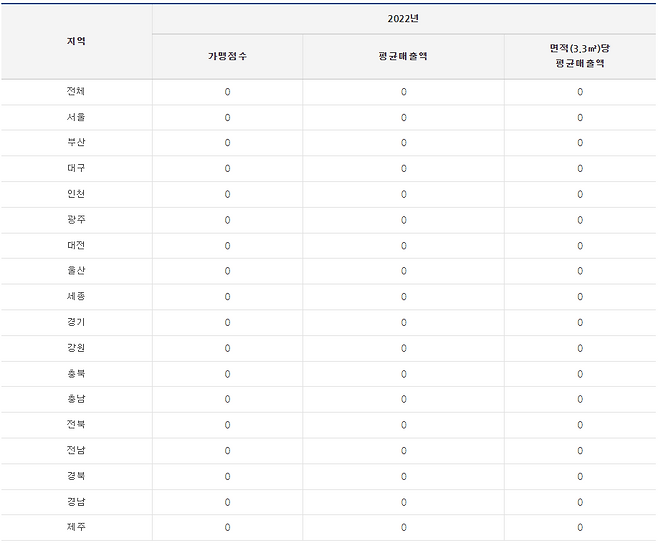Select 평균매출액 value in the 울산 row
The image size is (658, 543).
[x=403, y=271]
